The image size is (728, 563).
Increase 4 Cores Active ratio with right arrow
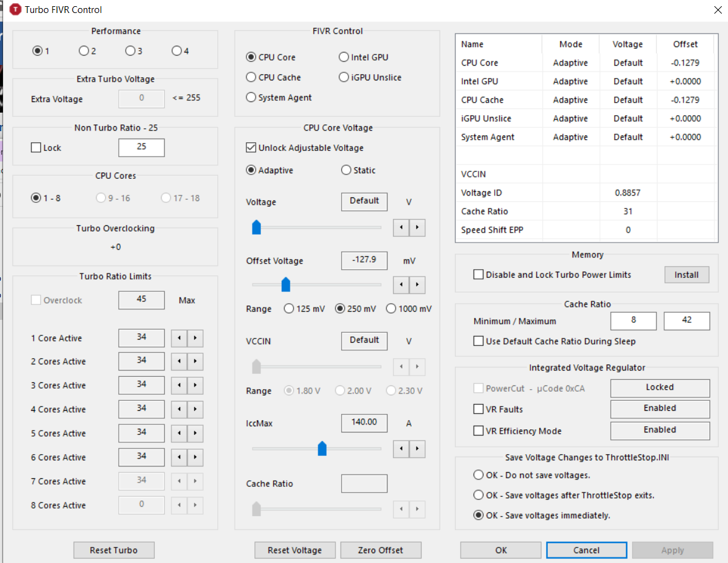click(x=196, y=410)
